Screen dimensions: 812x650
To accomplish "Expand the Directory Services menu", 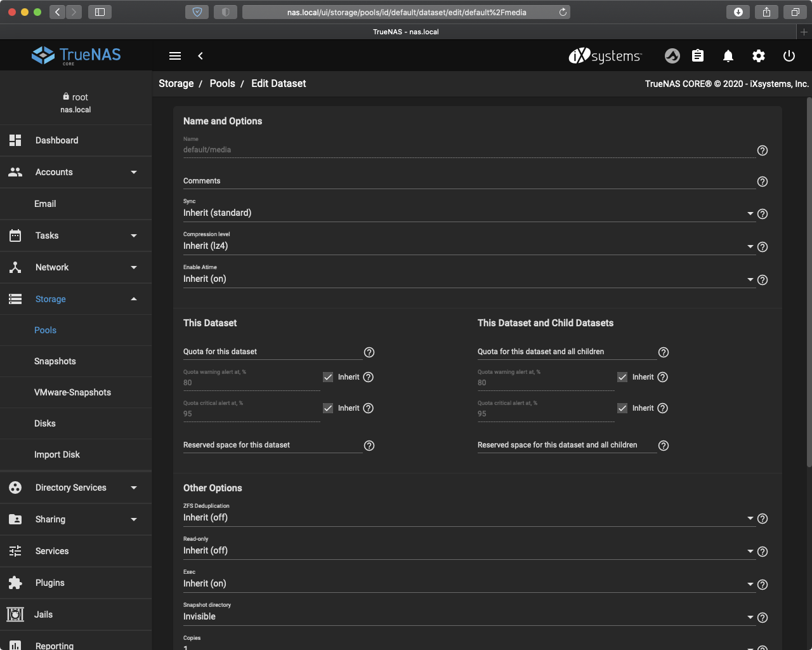I will pos(76,487).
